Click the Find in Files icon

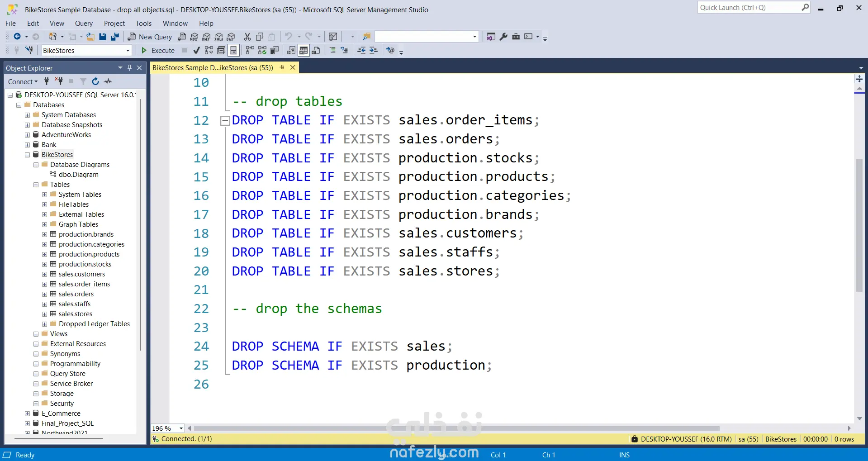tap(367, 37)
